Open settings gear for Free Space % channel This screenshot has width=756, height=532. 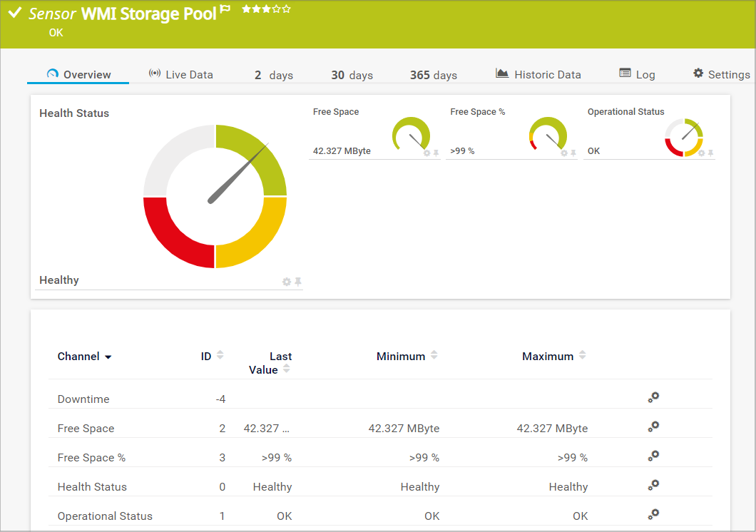pos(653,456)
